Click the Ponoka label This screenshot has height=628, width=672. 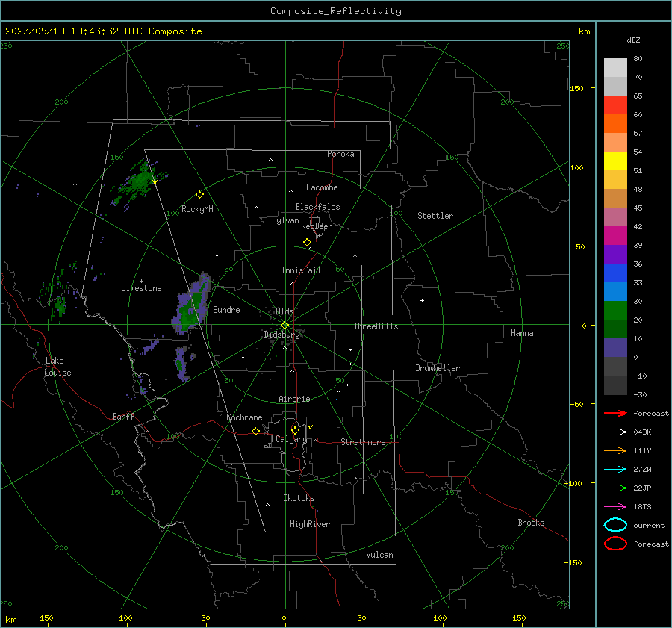coord(340,154)
